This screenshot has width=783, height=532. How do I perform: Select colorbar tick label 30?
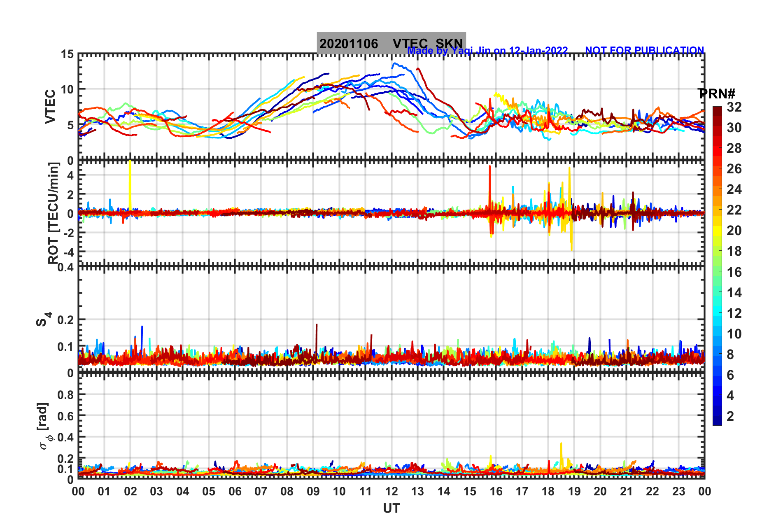[x=734, y=128]
